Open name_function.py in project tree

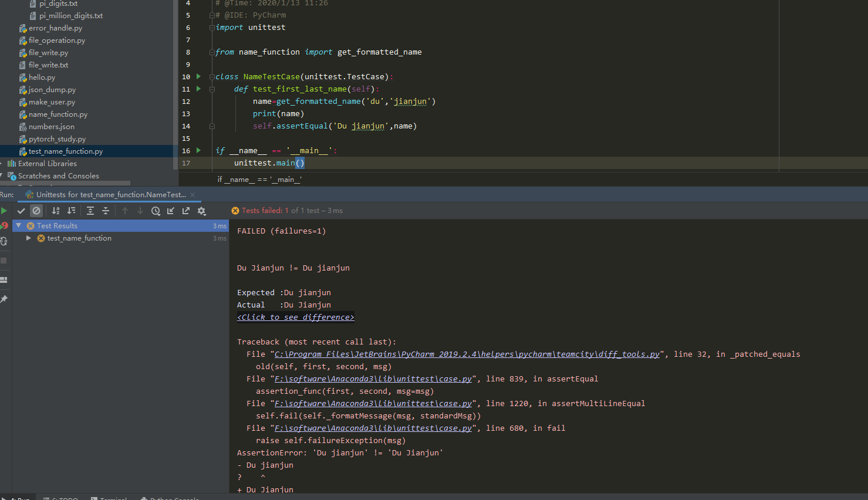coord(58,114)
